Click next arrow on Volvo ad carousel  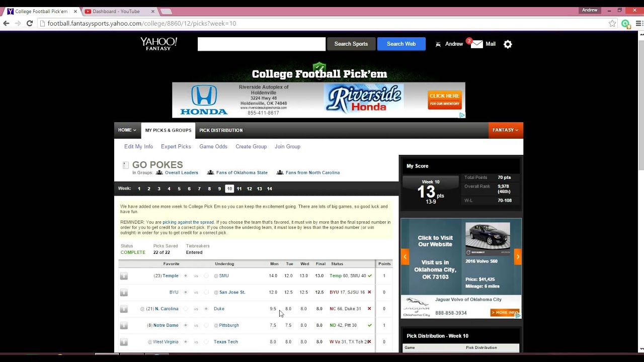[x=518, y=256]
